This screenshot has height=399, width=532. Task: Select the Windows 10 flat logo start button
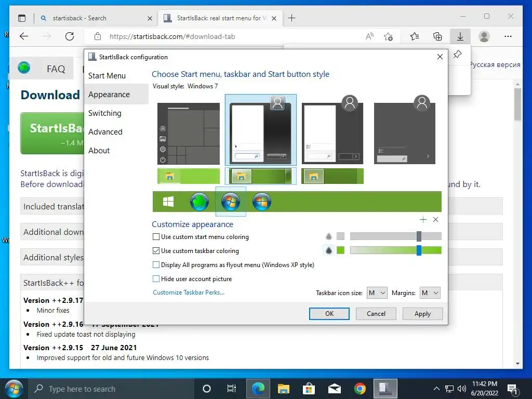pos(168,202)
